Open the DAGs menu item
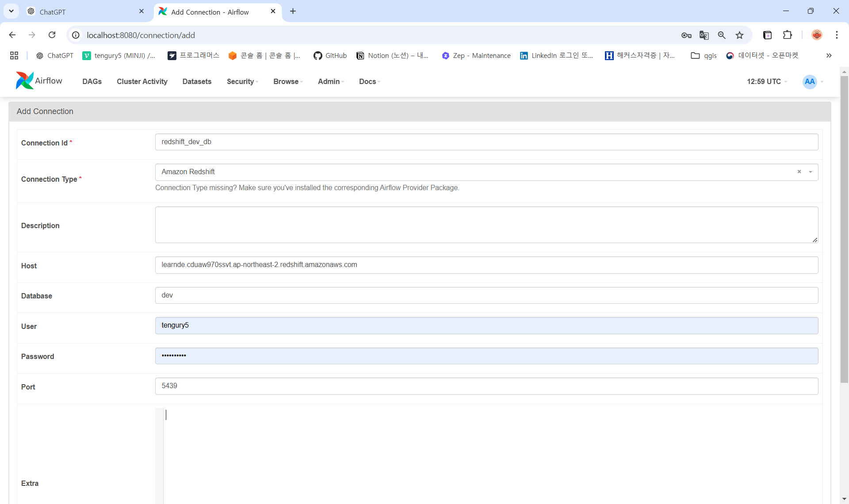The width and height of the screenshot is (849, 504). pos(92,82)
